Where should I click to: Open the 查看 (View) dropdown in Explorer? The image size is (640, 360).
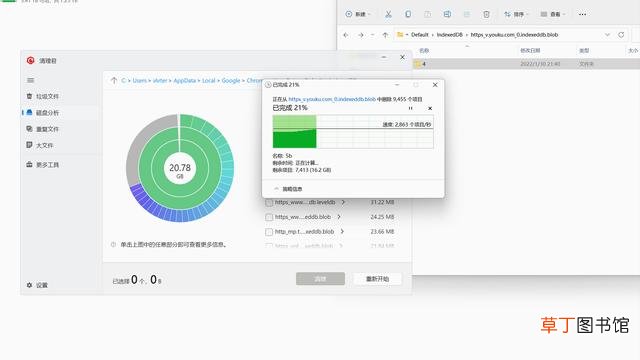click(x=553, y=14)
